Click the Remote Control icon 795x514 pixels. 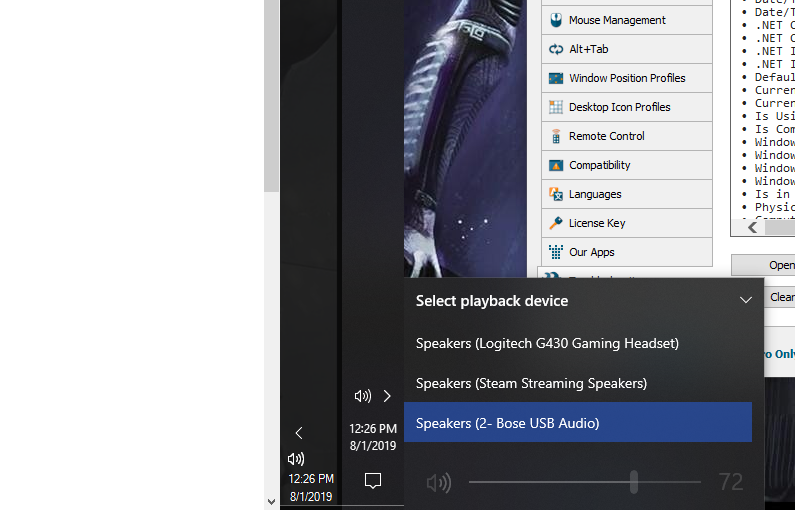click(556, 136)
